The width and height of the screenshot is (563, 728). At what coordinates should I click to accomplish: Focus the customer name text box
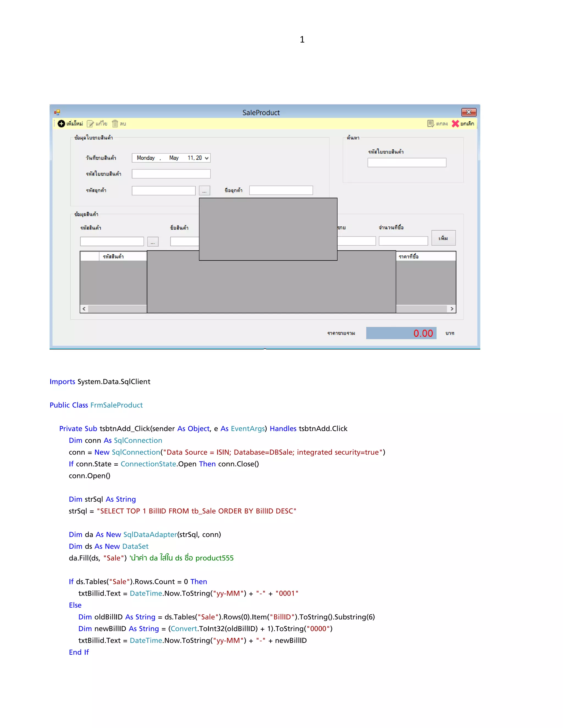tap(281, 190)
